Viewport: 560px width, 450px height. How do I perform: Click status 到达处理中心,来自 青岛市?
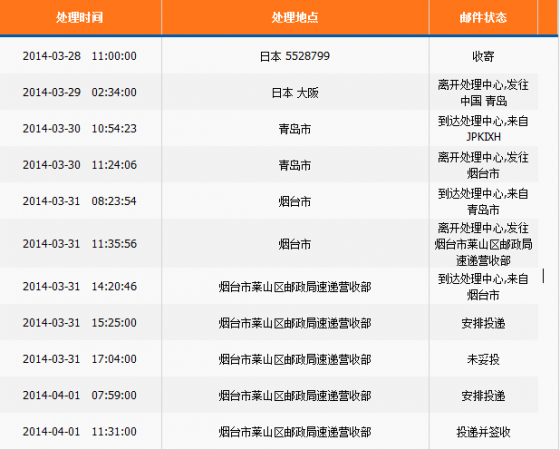pyautogui.click(x=483, y=201)
